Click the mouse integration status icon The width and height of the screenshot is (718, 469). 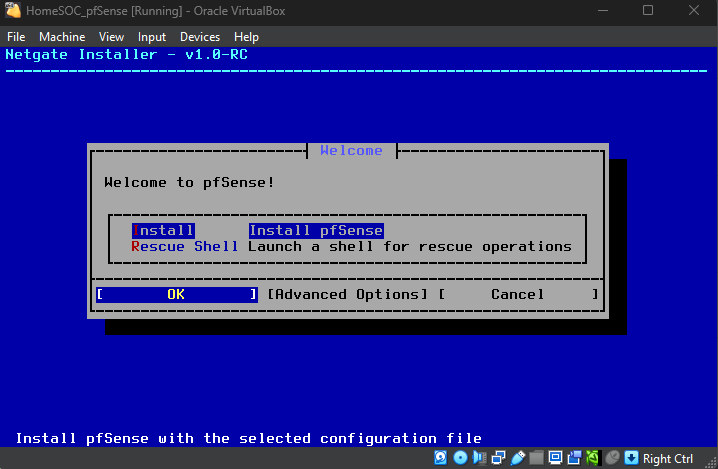pyautogui.click(x=612, y=458)
